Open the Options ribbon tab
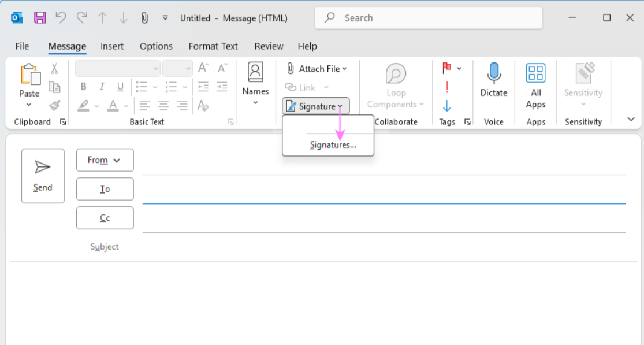 [x=156, y=46]
